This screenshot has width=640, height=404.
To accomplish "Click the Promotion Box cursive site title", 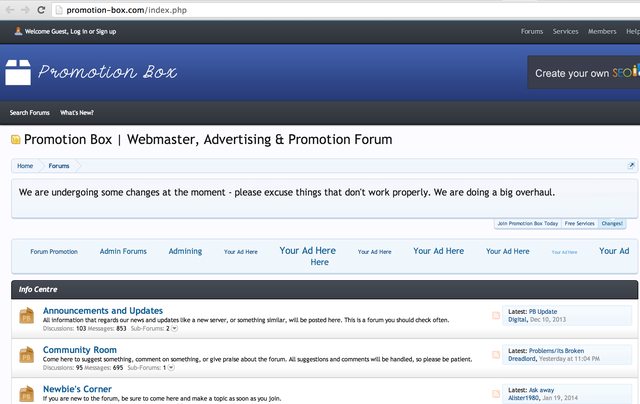I will pyautogui.click(x=107, y=72).
